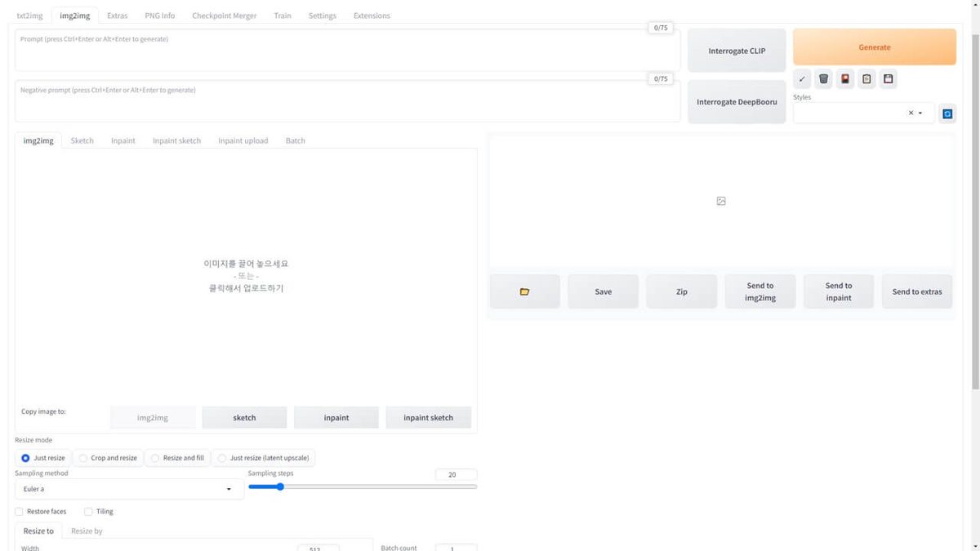The height and width of the screenshot is (551, 980).
Task: Switch to the txt2img tab
Action: click(x=30, y=16)
